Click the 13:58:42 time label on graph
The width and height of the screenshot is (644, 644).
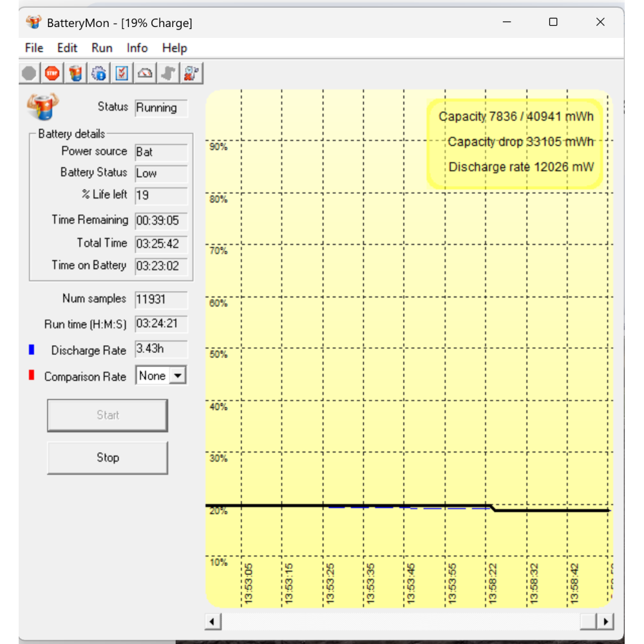pyautogui.click(x=574, y=583)
